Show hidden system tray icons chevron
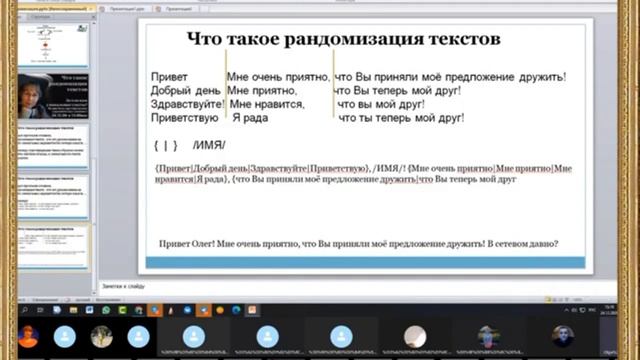Viewport: 640px width, 360px height. 566,310
